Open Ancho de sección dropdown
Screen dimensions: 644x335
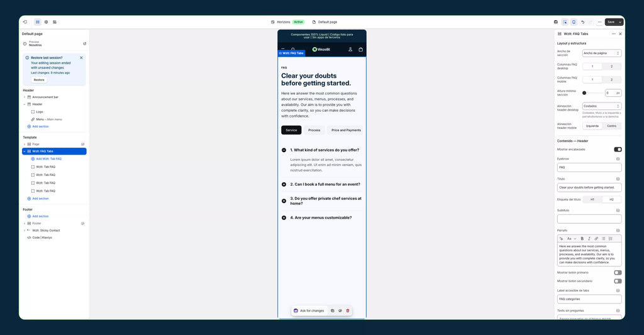coord(602,53)
